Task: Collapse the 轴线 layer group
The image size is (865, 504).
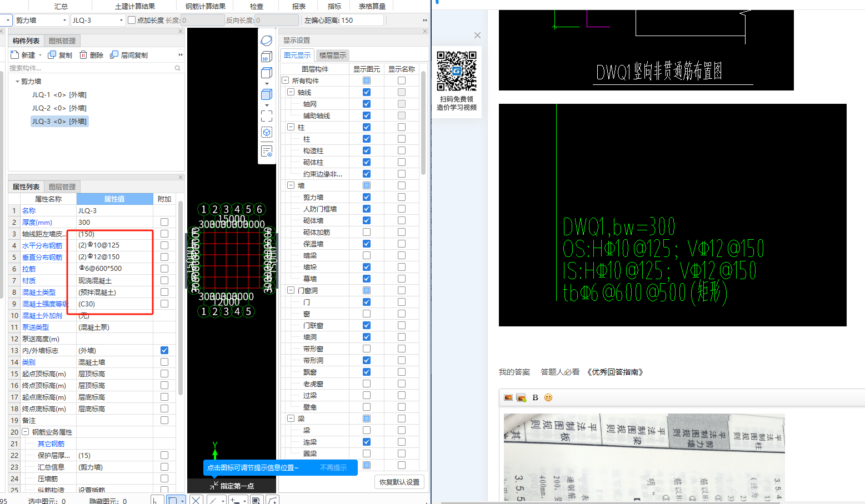Action: point(291,92)
